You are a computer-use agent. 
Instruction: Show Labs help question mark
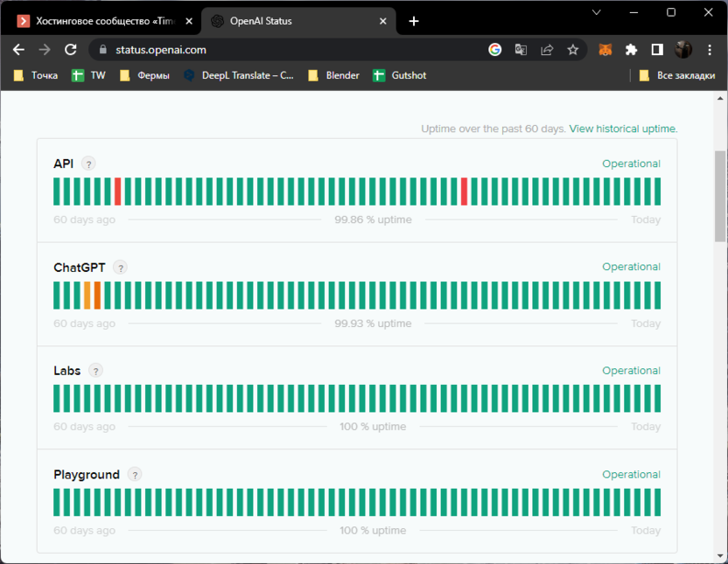(95, 371)
